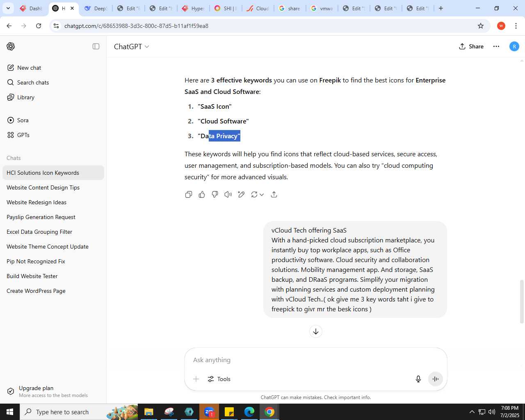Viewport: 525px width, 420px height.
Task: Switch to the Hyper tab
Action: [x=193, y=8]
